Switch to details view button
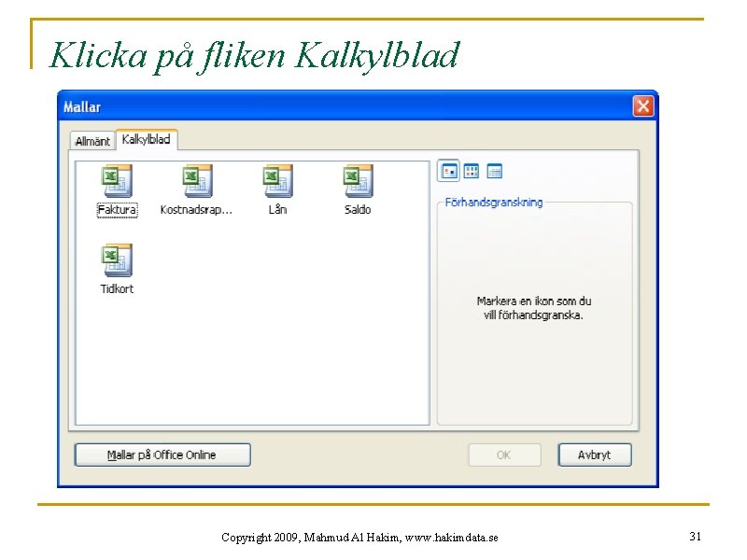The width and height of the screenshot is (747, 560). pos(495,171)
